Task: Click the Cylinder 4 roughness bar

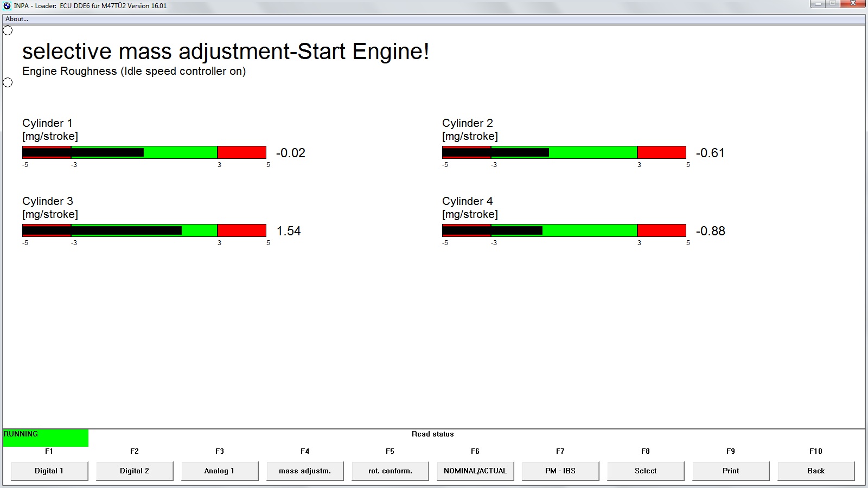Action: (564, 230)
